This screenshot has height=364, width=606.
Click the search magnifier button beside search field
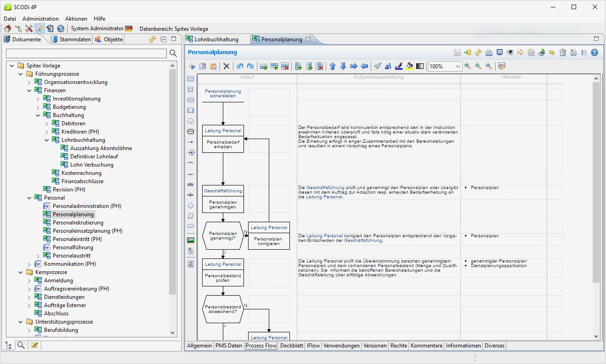(x=173, y=54)
